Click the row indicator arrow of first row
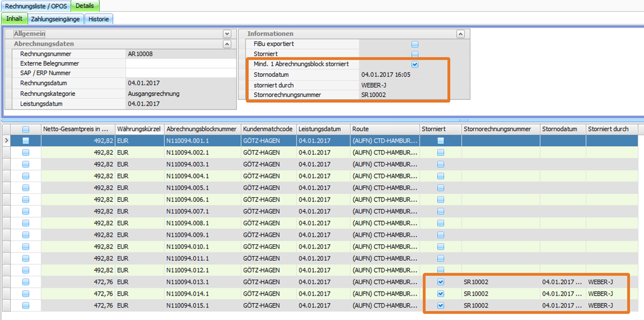The image size is (644, 320). point(6,141)
